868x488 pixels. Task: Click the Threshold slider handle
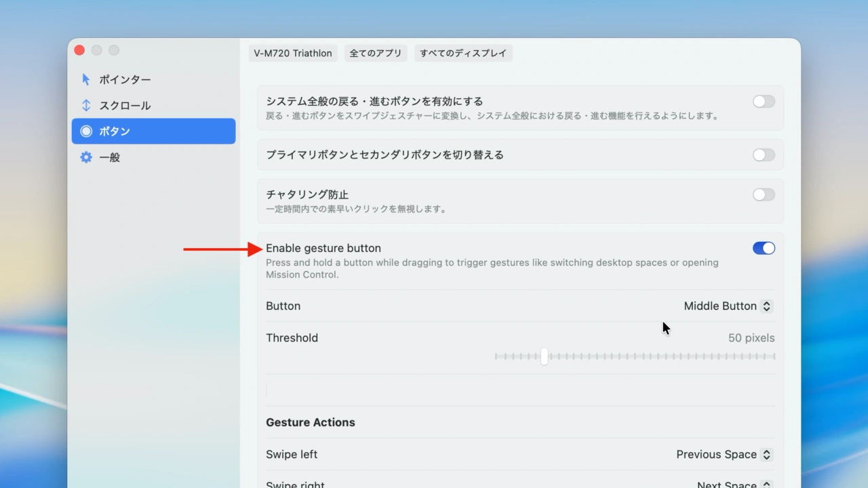pyautogui.click(x=544, y=357)
